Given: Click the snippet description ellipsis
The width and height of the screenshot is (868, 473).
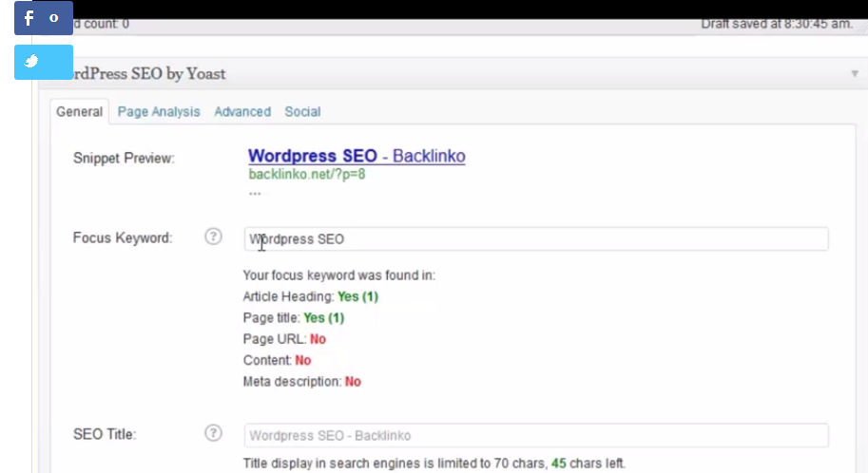Looking at the screenshot, I should (255, 193).
